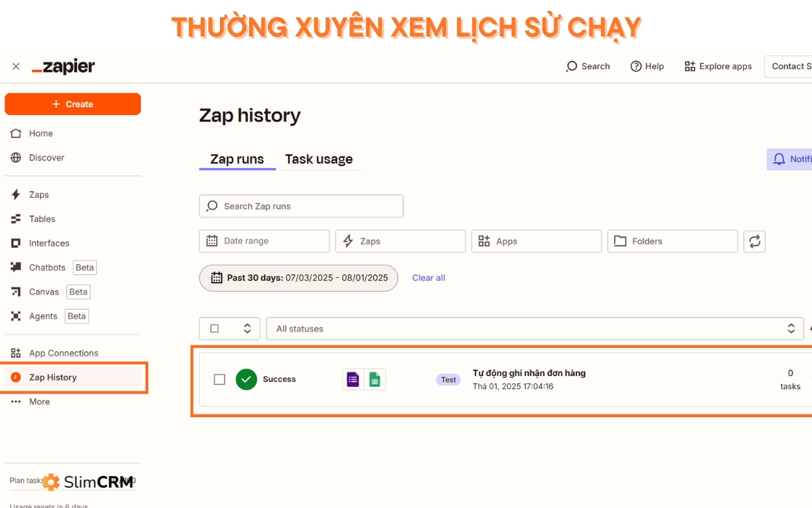The height and width of the screenshot is (508, 812).
Task: Click the run timestamp 17:04:16
Action: [513, 387]
